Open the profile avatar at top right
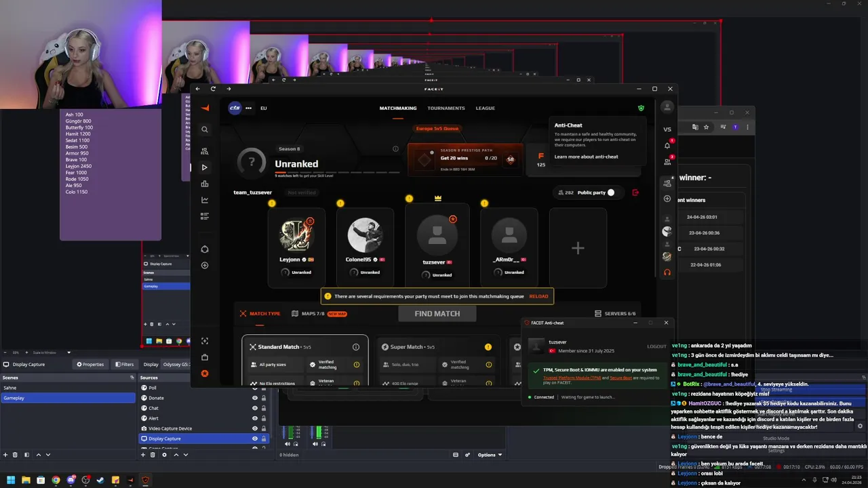Image resolution: width=868 pixels, height=488 pixels. (667, 107)
